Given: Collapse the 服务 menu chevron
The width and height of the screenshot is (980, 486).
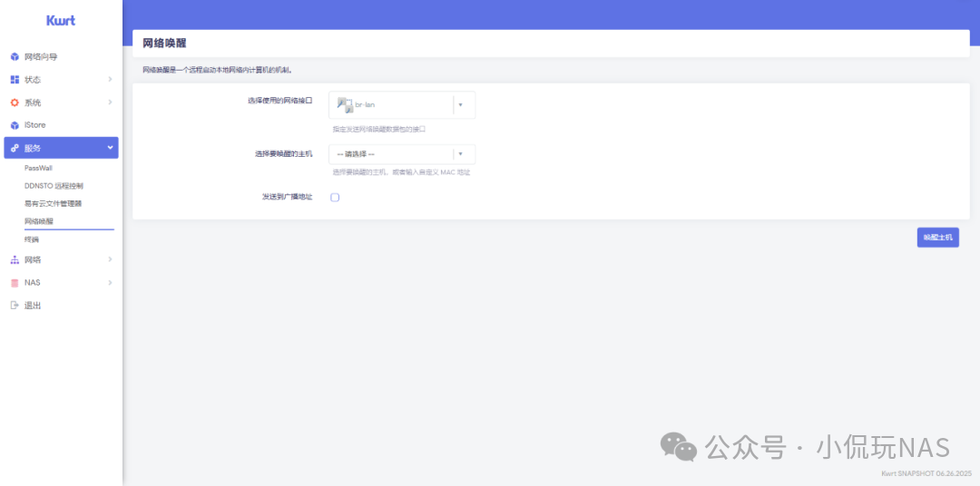Looking at the screenshot, I should point(110,148).
